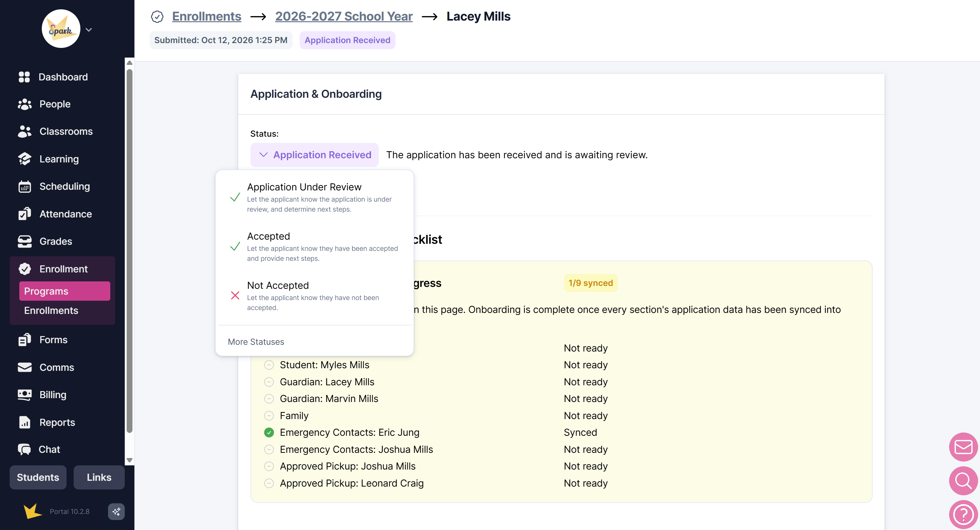Open the People section icon
980x530 pixels.
[25, 104]
